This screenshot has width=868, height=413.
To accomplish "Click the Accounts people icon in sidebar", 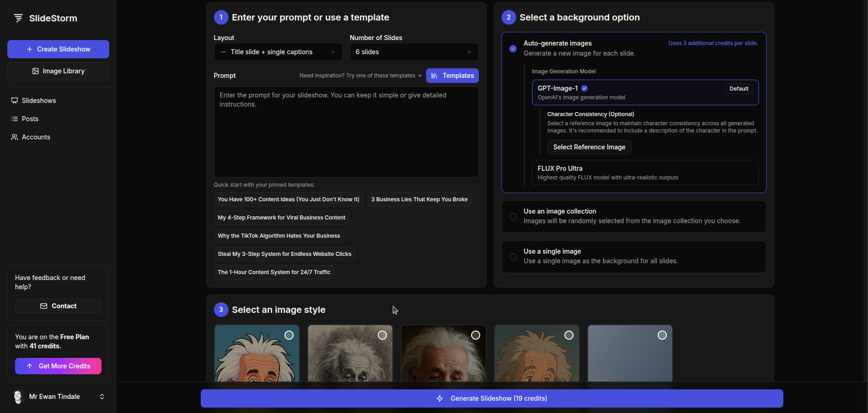I will click(15, 137).
